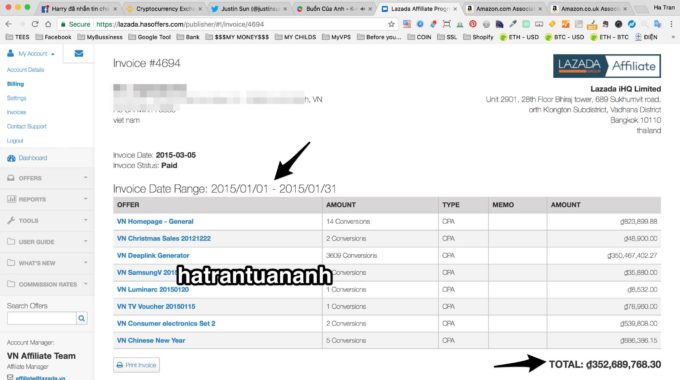Open the ETH - USD bookmark
This screenshot has width=680, height=380.
point(520,37)
